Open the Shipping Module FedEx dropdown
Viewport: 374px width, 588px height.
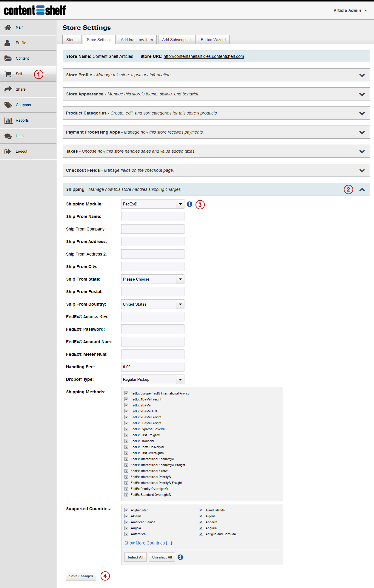153,204
